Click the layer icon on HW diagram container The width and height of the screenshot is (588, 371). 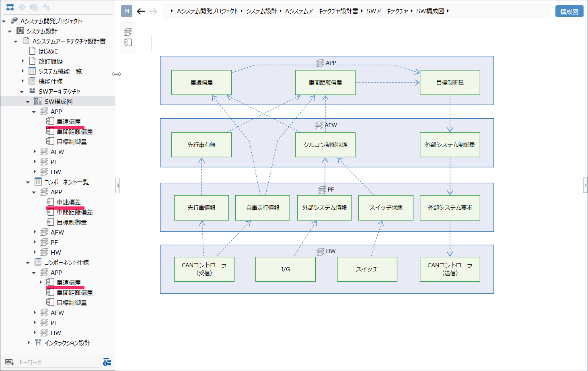click(x=320, y=251)
